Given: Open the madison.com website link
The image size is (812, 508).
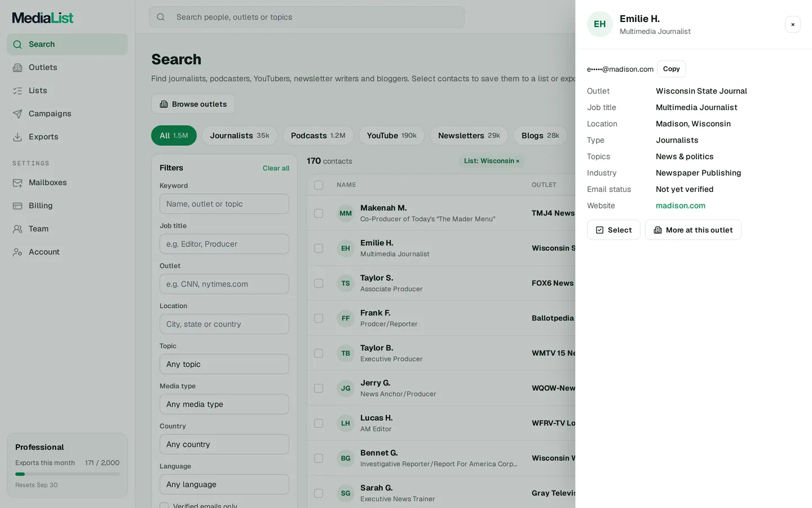Looking at the screenshot, I should (680, 205).
